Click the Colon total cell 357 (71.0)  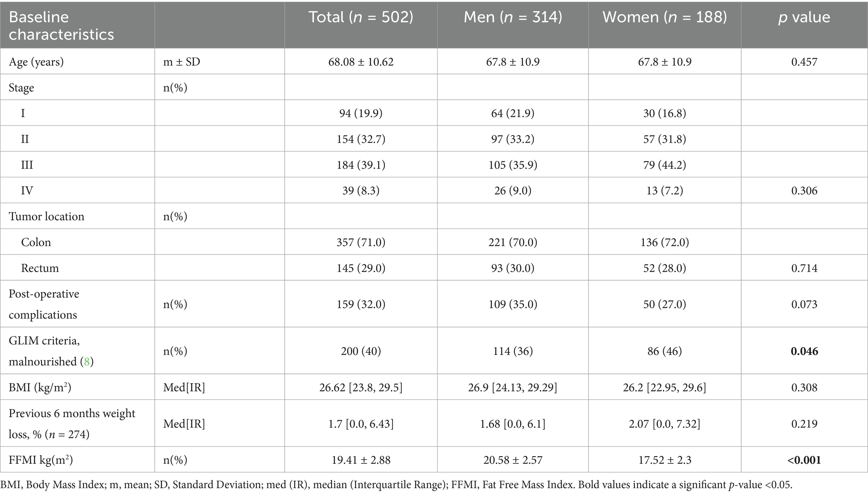(361, 242)
